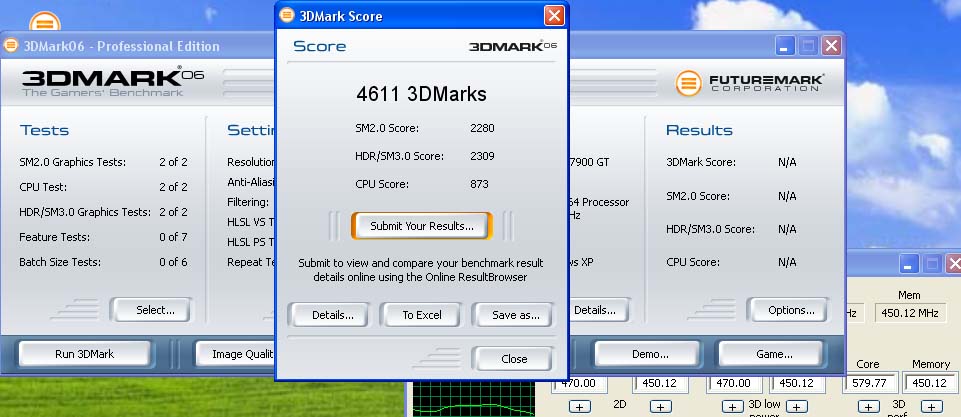Click the CPU Score row in Results
Image resolution: width=961 pixels, height=417 pixels.
(731, 262)
